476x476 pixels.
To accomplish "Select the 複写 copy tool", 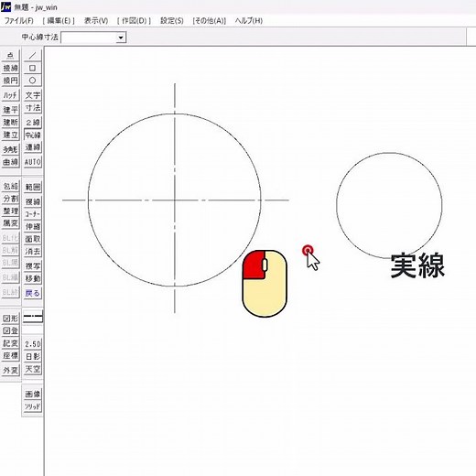I will (x=33, y=265).
